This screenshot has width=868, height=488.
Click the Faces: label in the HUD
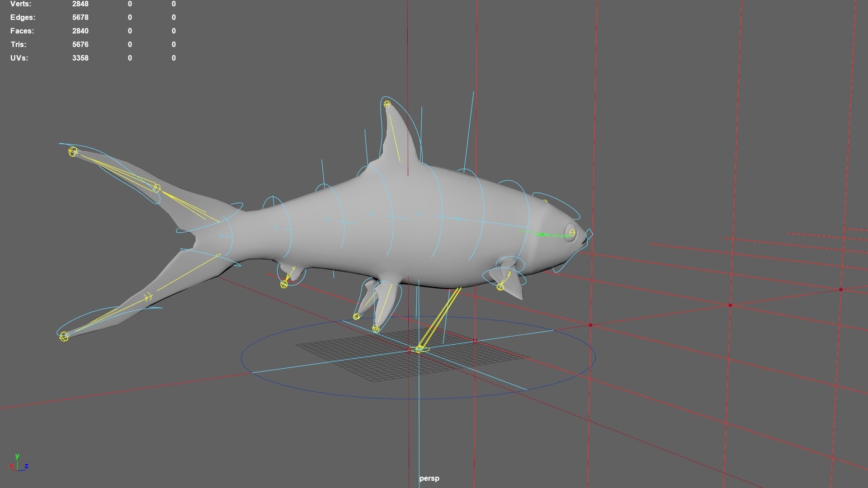pyautogui.click(x=22, y=31)
